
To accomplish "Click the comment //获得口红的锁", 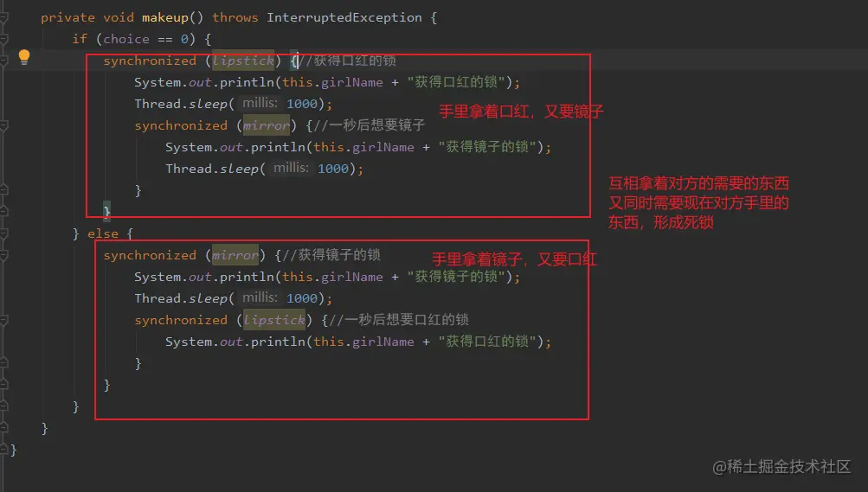I will (347, 61).
